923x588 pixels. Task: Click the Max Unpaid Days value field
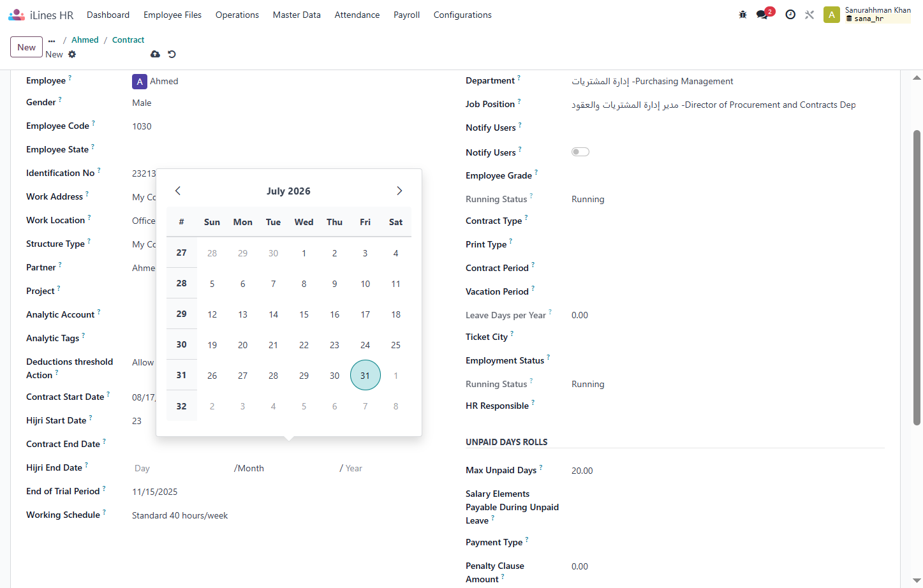(727, 471)
